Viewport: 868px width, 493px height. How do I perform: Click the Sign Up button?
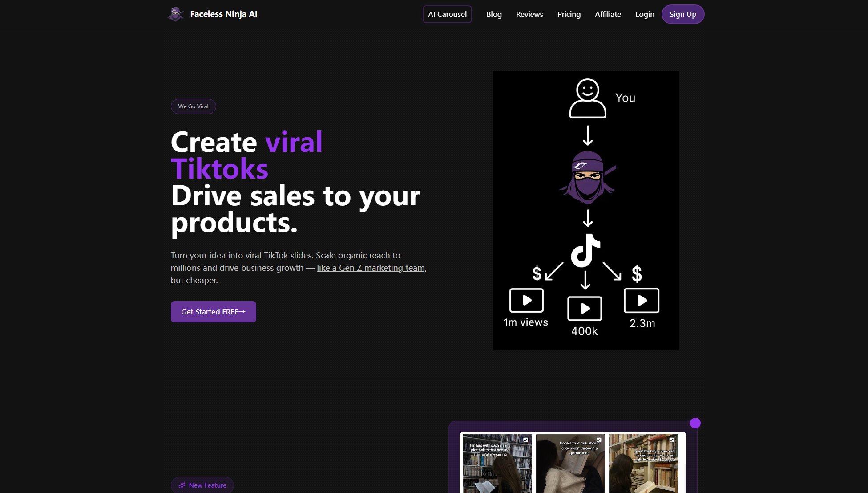coord(683,14)
